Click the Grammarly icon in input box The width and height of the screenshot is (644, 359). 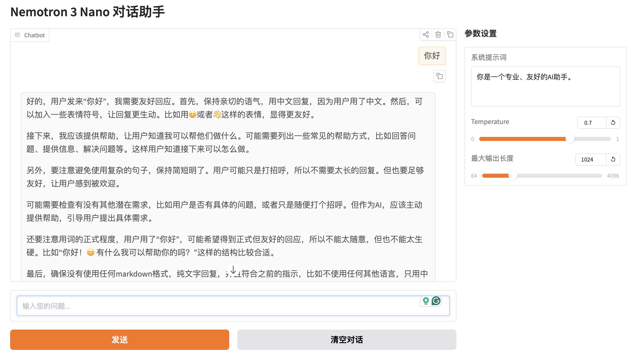coord(436,301)
